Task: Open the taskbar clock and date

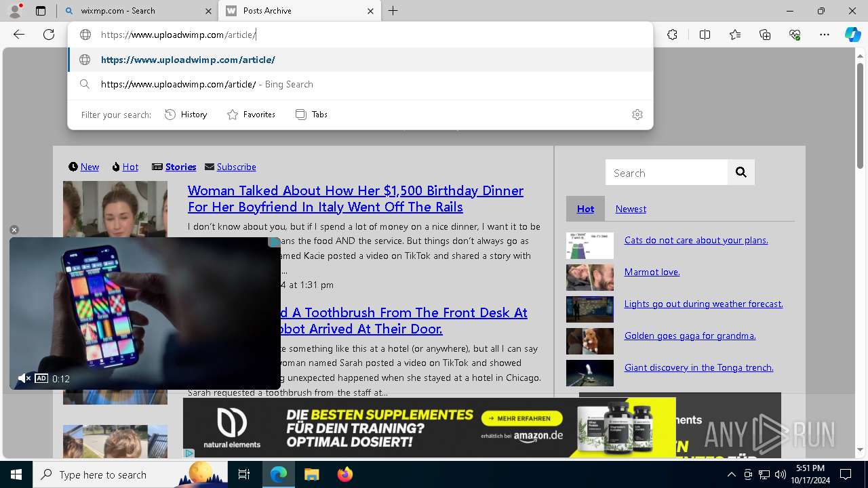Action: (x=810, y=474)
